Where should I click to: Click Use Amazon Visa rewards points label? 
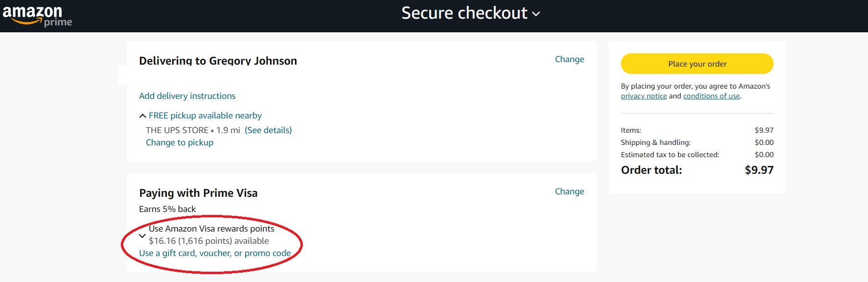211,229
